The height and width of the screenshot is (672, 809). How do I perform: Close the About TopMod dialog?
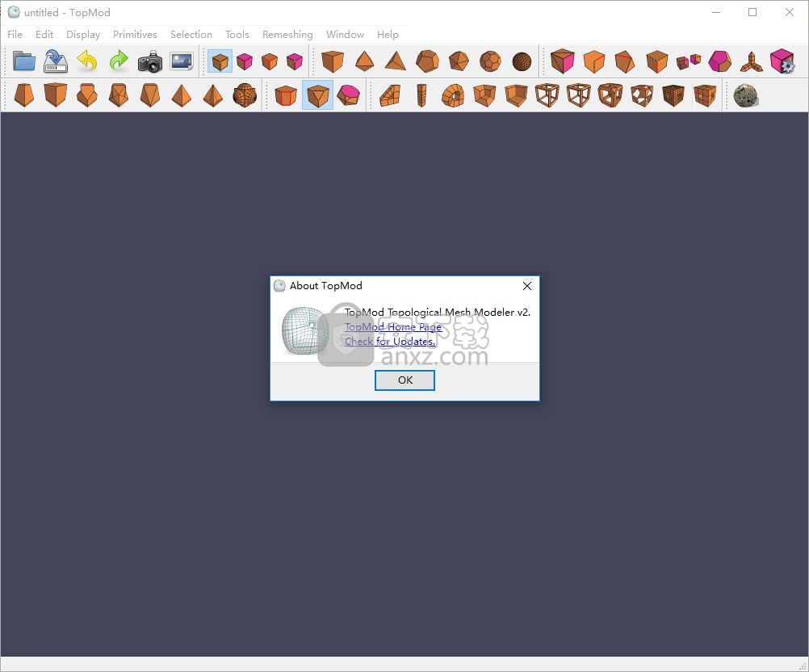pyautogui.click(x=526, y=286)
